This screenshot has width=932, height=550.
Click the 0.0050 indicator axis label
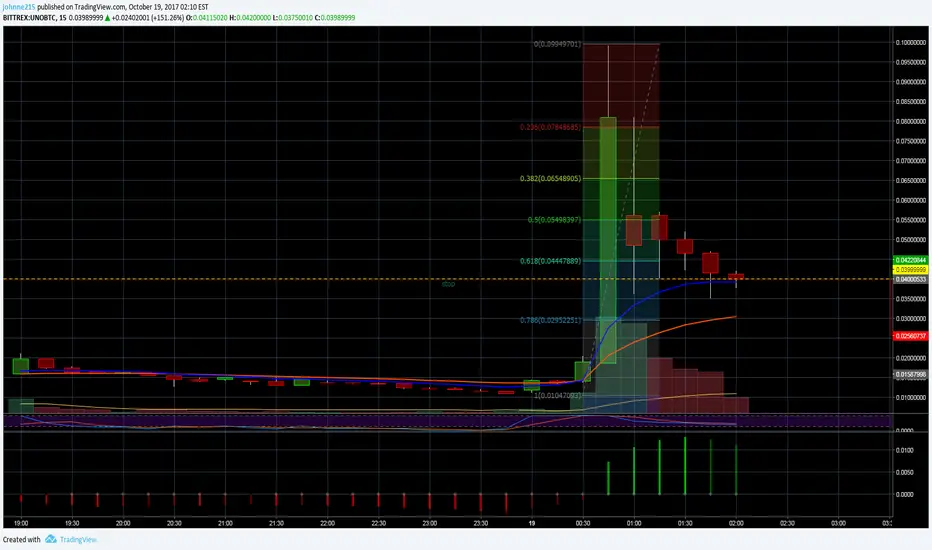[905, 473]
